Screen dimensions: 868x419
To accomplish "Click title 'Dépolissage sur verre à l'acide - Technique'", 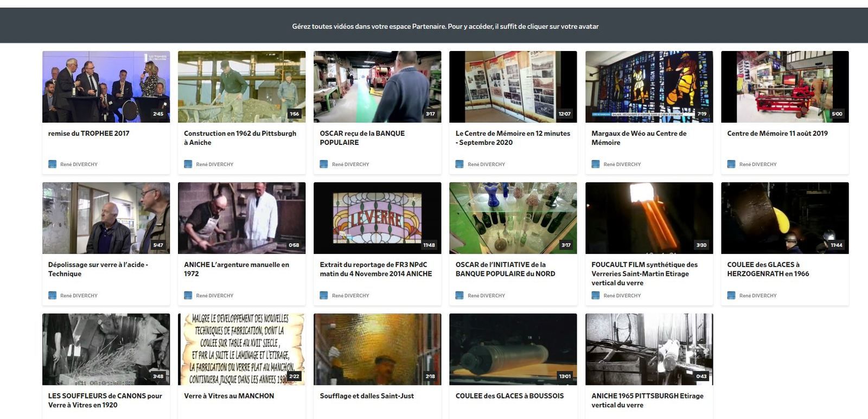I will click(x=98, y=269).
